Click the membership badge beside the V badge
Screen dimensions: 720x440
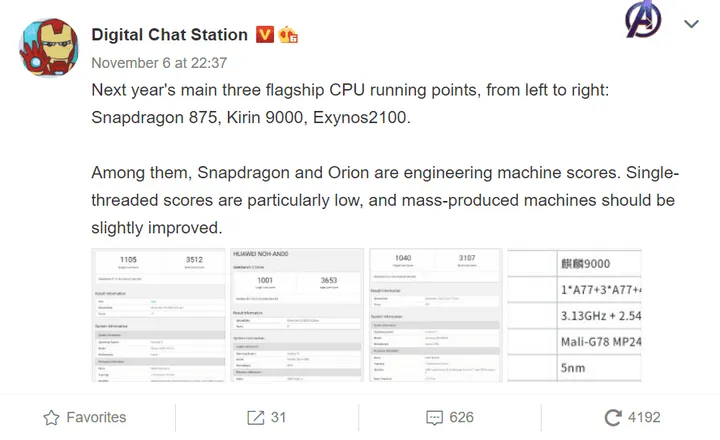(x=289, y=35)
